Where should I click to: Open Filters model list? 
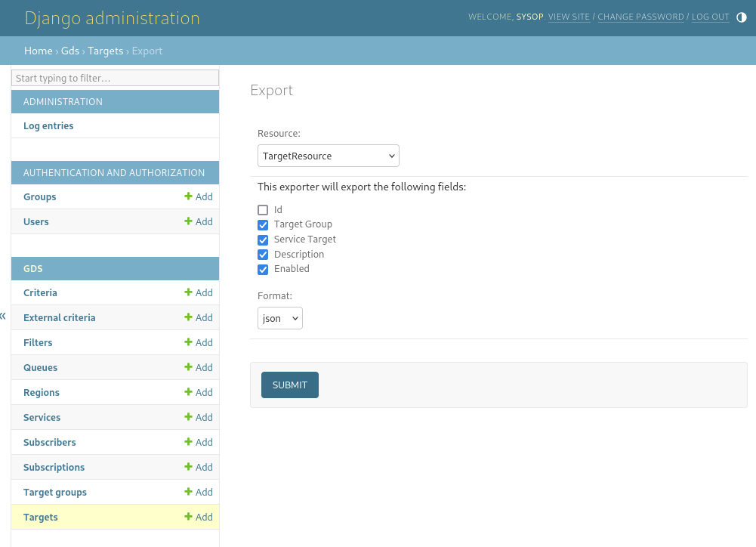tap(38, 342)
